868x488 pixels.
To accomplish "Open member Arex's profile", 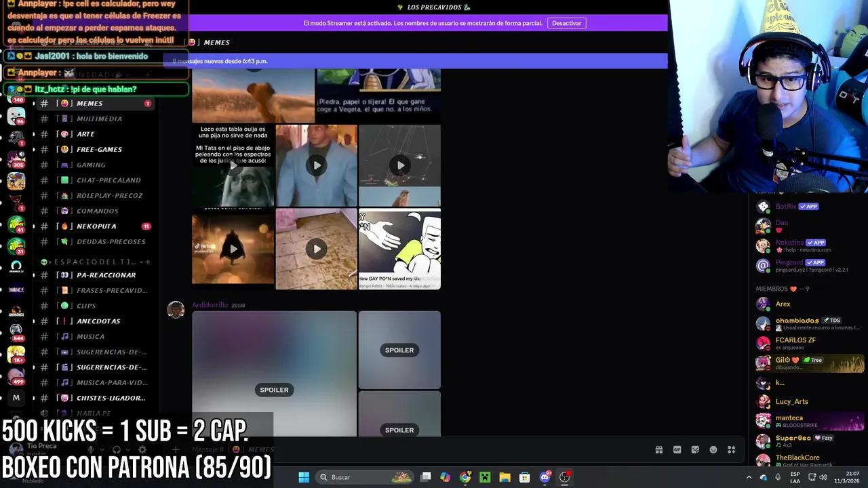I will click(809, 304).
